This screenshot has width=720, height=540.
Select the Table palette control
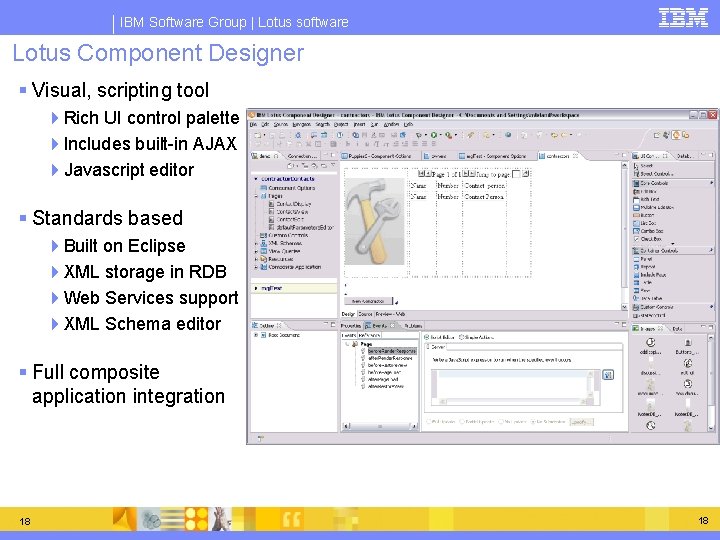643,282
